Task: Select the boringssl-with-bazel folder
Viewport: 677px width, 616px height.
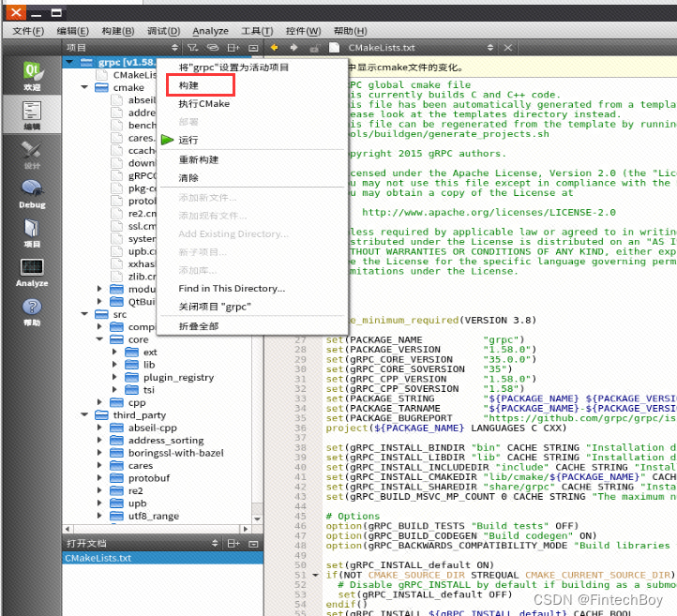Action: [175, 453]
